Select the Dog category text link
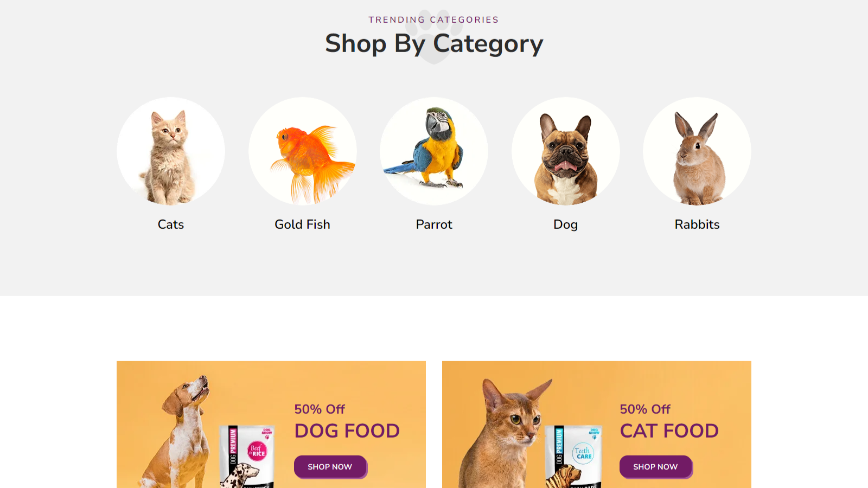Viewport: 868px width, 488px height. tap(565, 224)
